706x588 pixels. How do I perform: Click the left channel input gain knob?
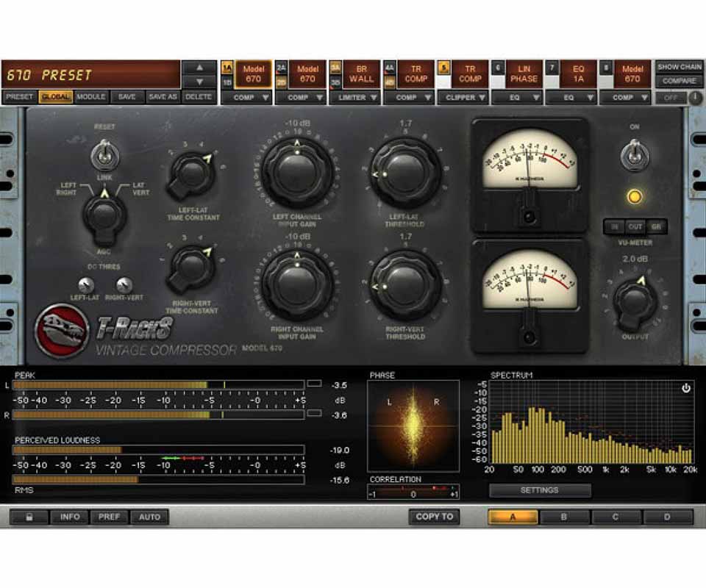(296, 173)
